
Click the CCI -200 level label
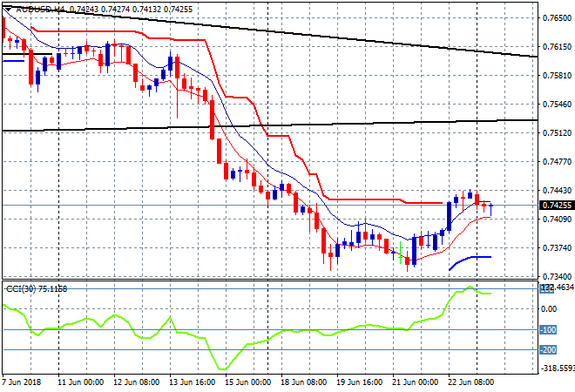(x=548, y=350)
